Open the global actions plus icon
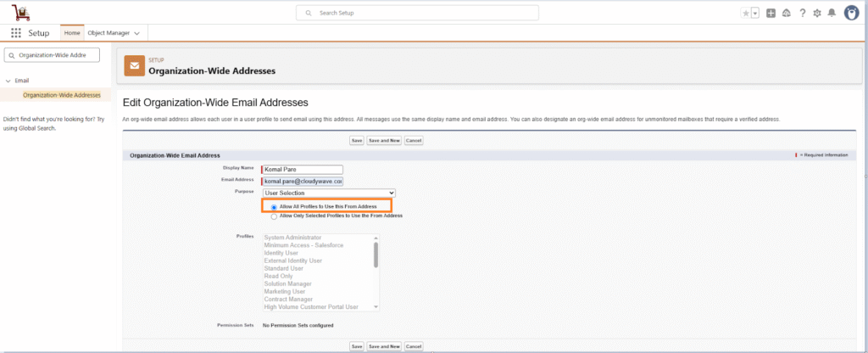 coord(771,13)
